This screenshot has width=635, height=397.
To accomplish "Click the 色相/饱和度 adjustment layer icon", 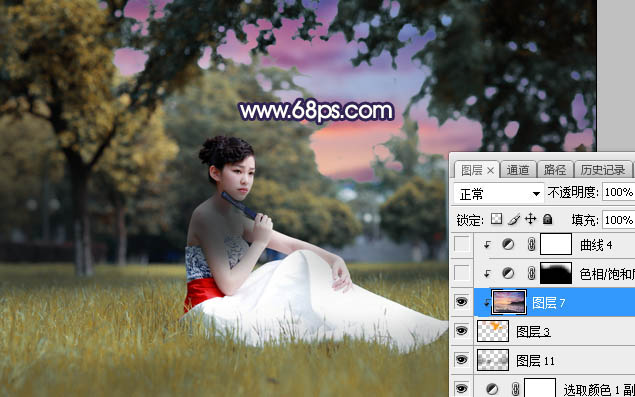I will tap(507, 274).
